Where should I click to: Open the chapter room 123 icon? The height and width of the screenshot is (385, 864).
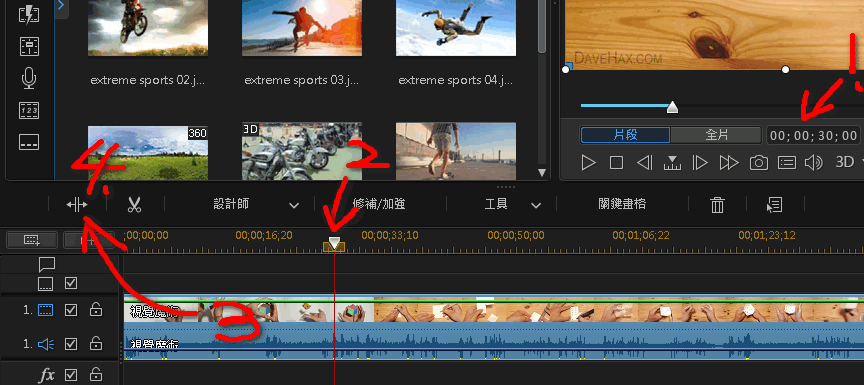(x=29, y=111)
